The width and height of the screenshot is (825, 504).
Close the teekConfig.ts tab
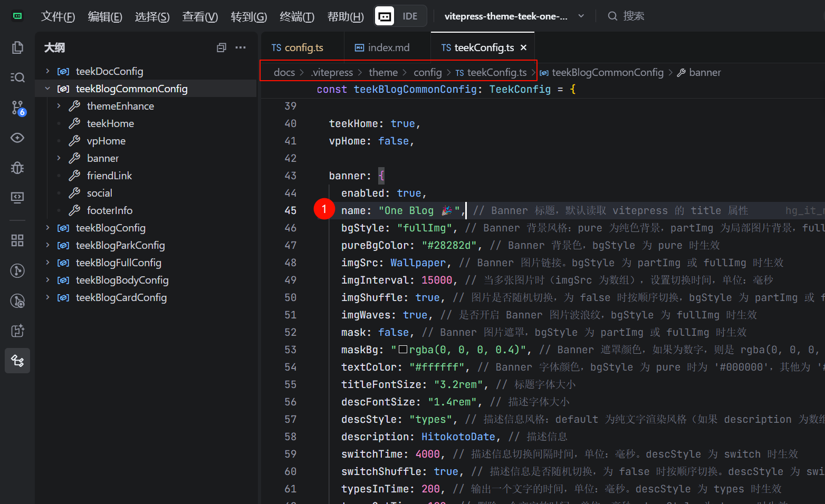(x=523, y=47)
